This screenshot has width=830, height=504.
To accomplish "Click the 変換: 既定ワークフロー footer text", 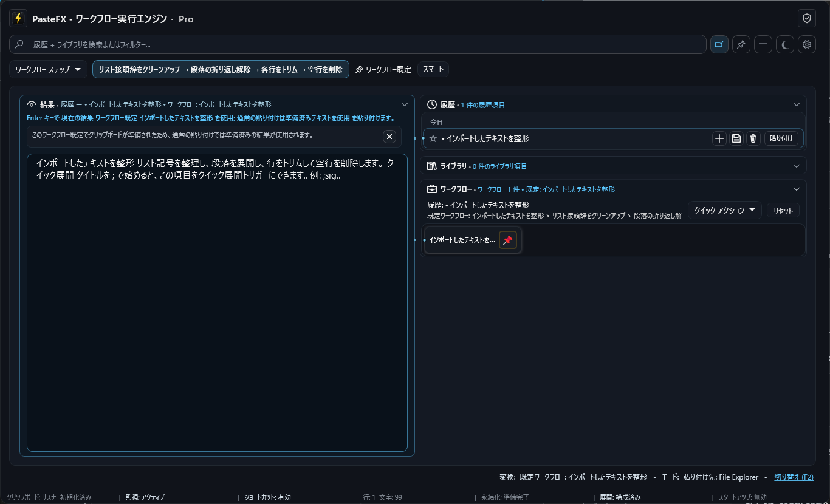I will 573,477.
